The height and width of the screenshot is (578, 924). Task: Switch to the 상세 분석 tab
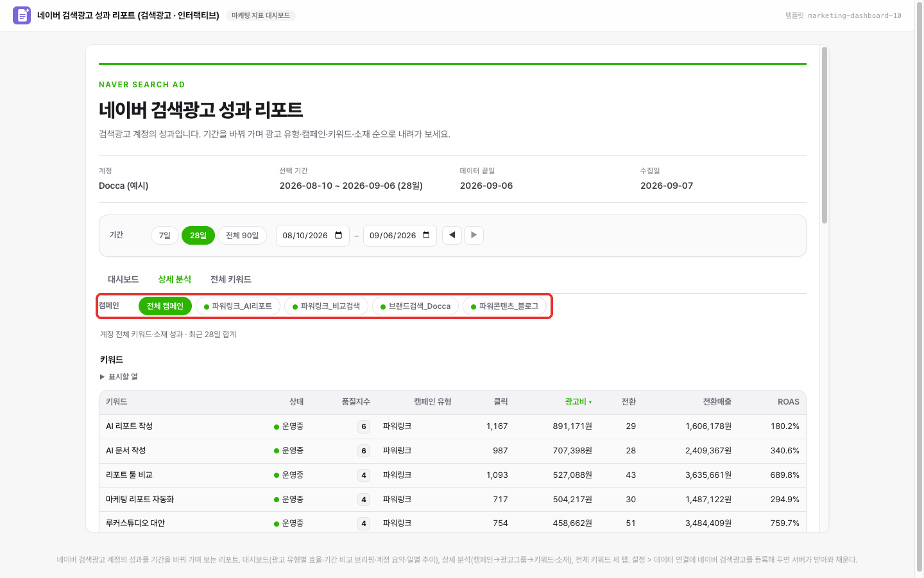point(175,279)
